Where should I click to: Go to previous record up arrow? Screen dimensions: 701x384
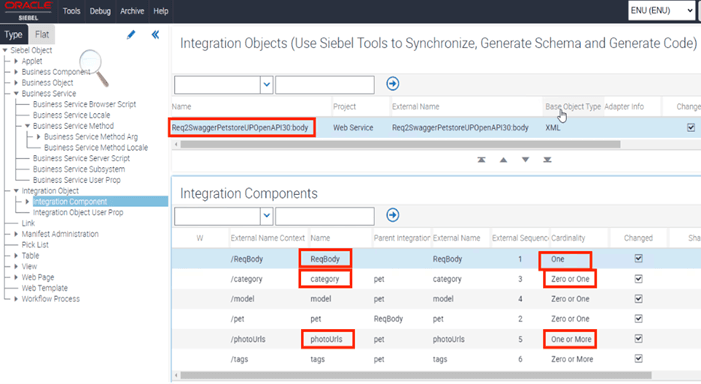(x=503, y=160)
